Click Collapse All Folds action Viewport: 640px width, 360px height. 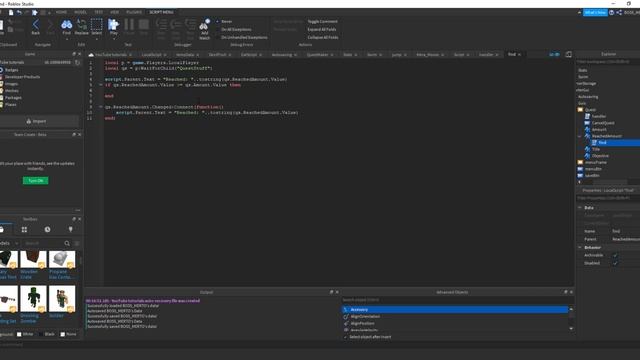[322, 37]
